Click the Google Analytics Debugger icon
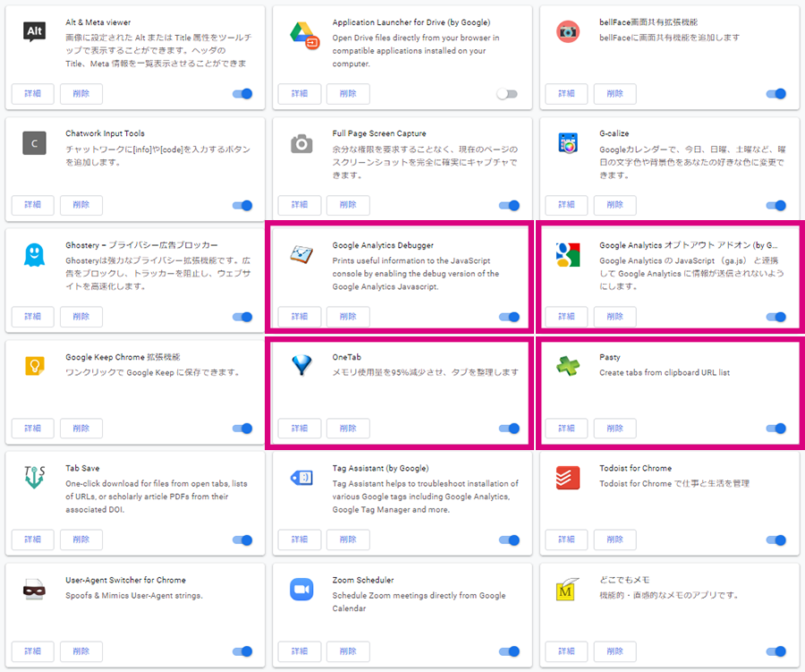This screenshot has height=672, width=805. point(301,254)
